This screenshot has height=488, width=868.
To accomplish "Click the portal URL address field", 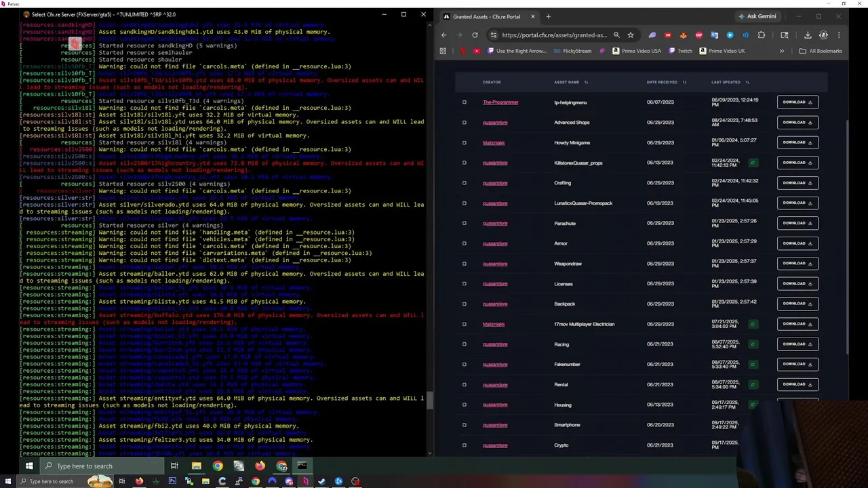I will [x=554, y=35].
